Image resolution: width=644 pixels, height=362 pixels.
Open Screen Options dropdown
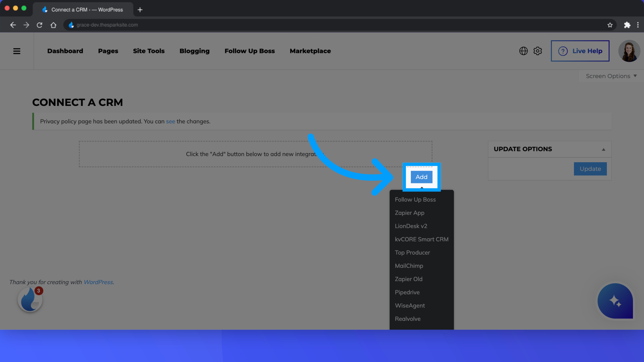[612, 75]
